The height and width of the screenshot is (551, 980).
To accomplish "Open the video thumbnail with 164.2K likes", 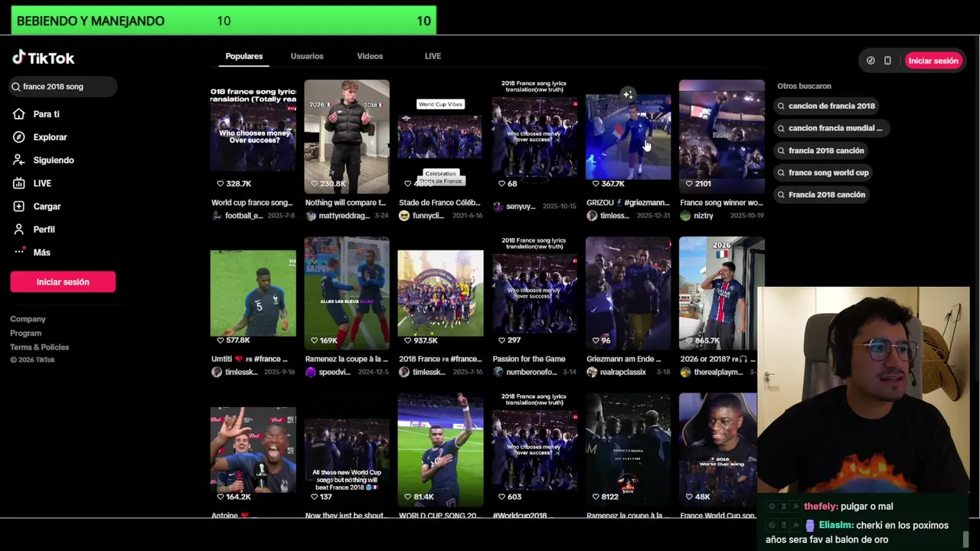I will (x=253, y=450).
